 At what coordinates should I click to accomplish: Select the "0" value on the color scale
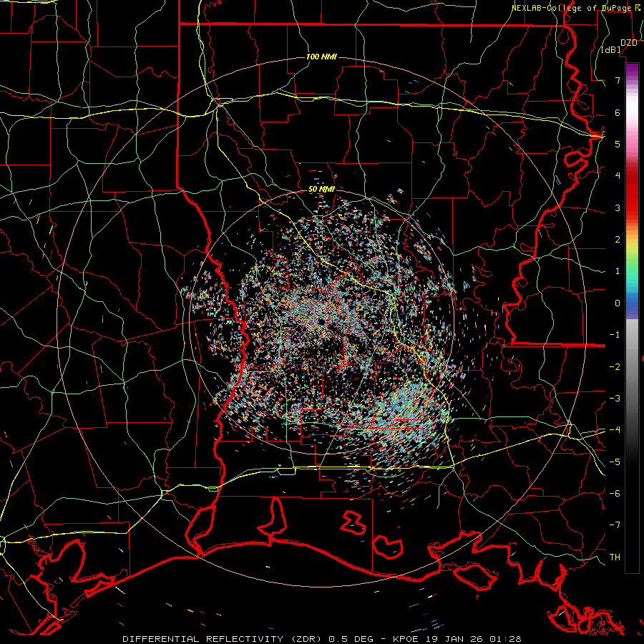[618, 303]
